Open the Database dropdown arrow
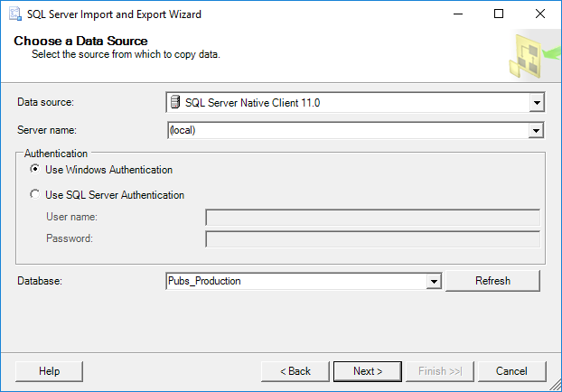The image size is (562, 392). [434, 281]
